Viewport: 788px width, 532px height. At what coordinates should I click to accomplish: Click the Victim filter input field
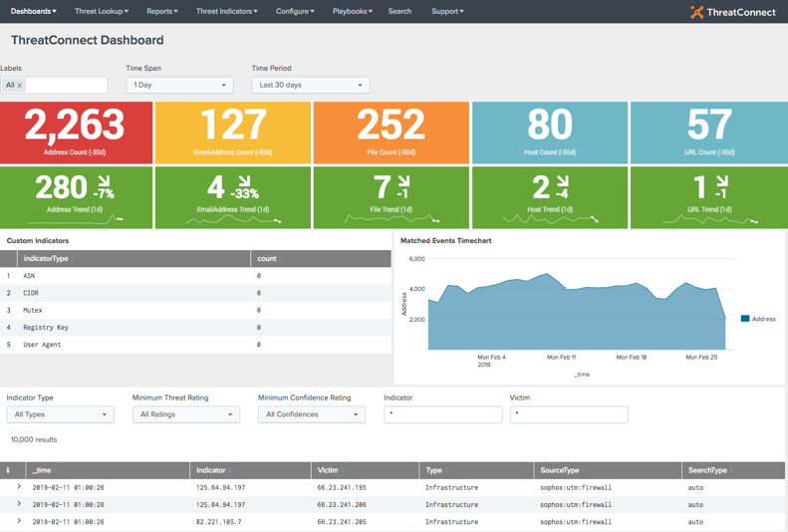coord(569,414)
